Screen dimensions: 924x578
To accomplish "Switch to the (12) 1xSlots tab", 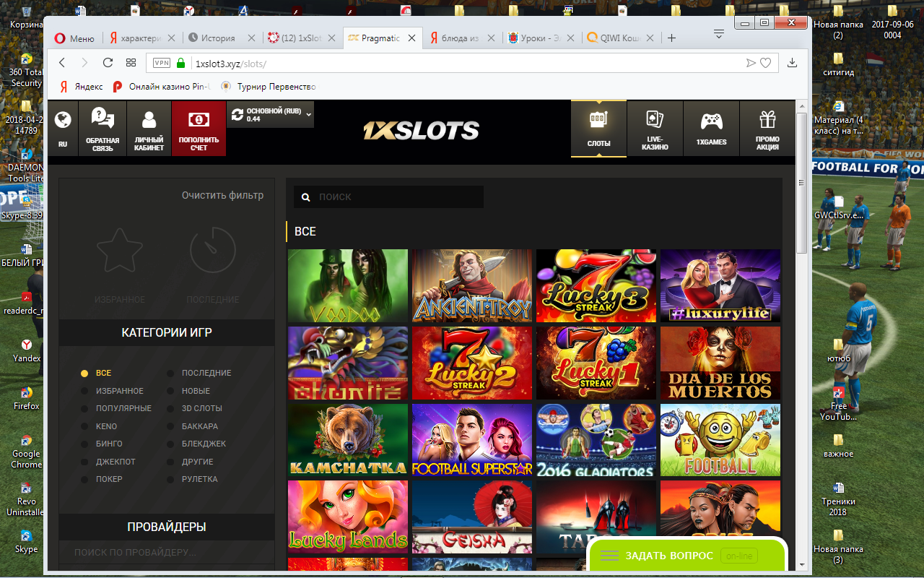I will click(300, 38).
